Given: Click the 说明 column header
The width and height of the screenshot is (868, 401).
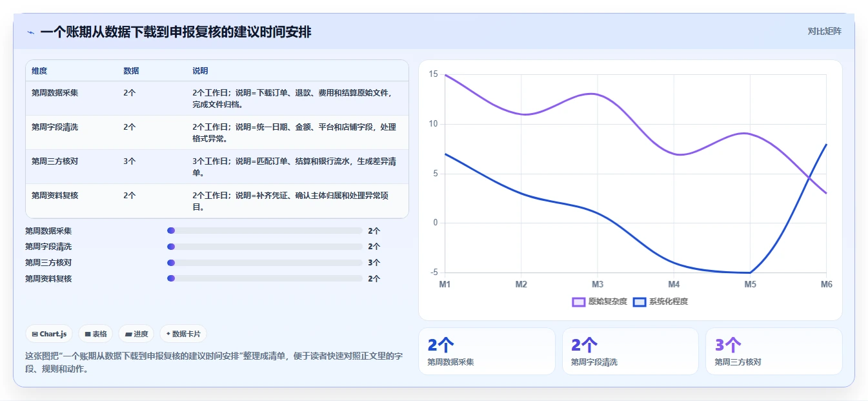Looking at the screenshot, I should 200,71.
